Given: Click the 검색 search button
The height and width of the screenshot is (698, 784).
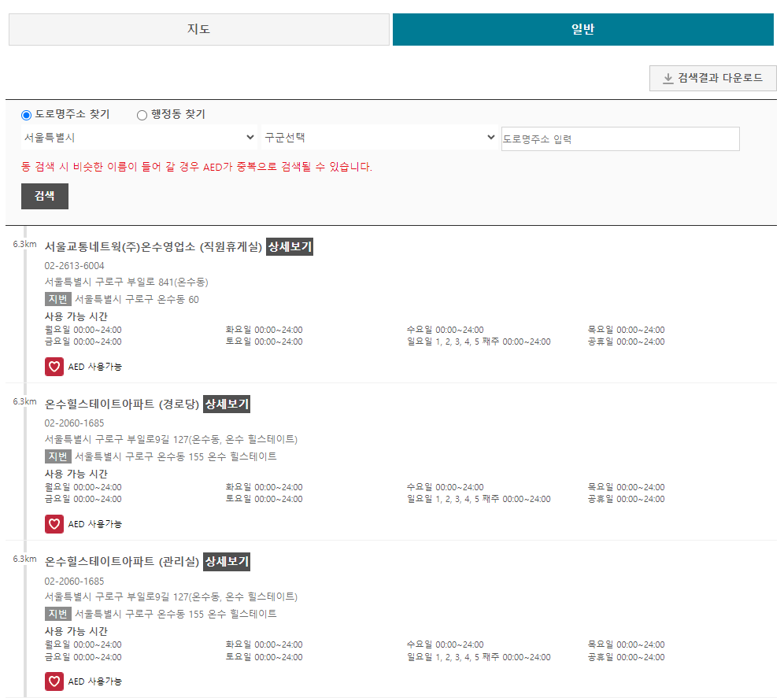Looking at the screenshot, I should point(44,196).
